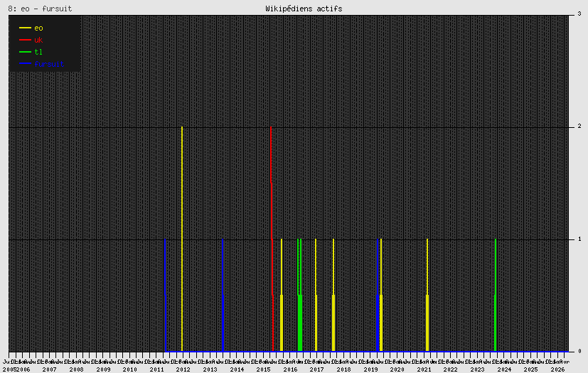The height and width of the screenshot is (373, 588).
Task: Click the y-axis value 2 label
Action: click(x=579, y=126)
